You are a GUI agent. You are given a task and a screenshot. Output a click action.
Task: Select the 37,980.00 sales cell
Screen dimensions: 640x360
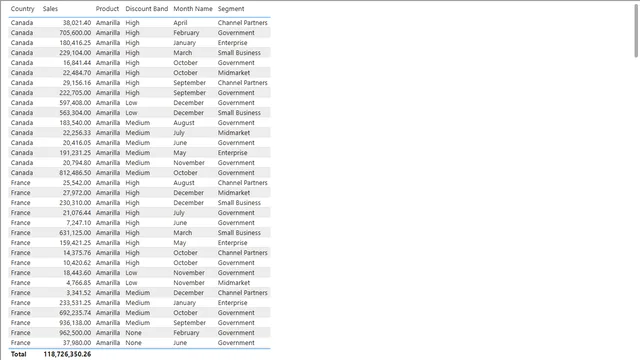tap(77, 343)
